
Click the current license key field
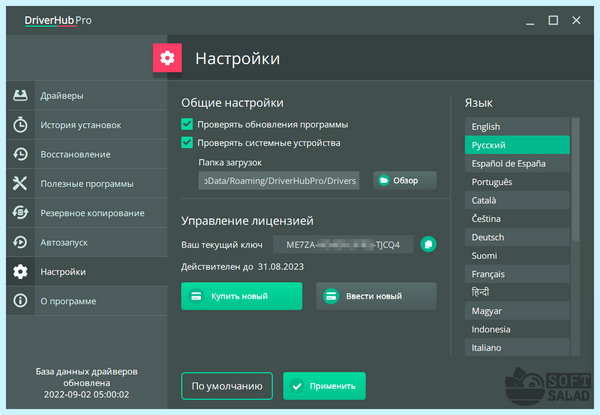343,244
